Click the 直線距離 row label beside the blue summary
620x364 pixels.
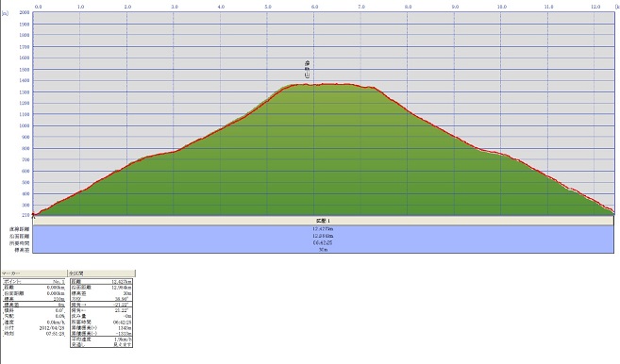pos(20,229)
